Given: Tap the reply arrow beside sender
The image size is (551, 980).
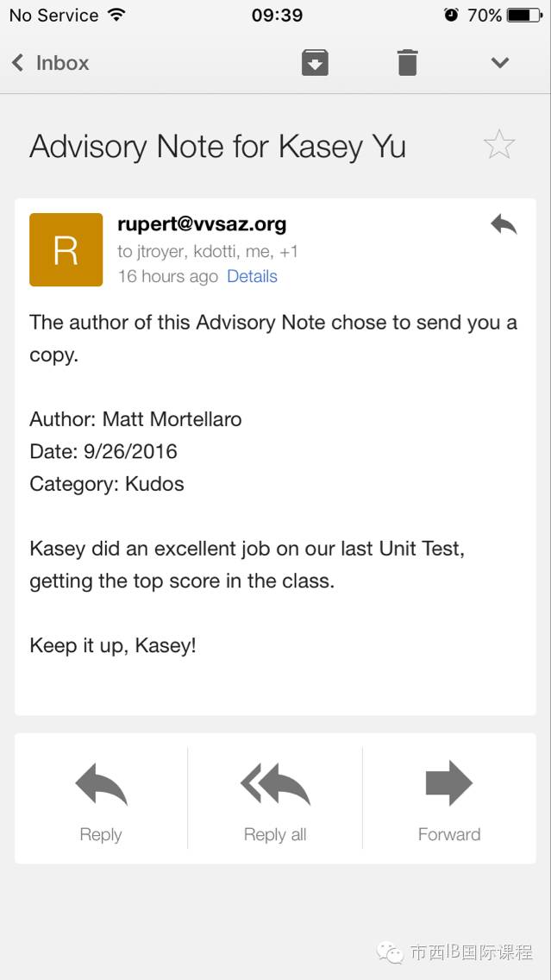Looking at the screenshot, I should (504, 224).
